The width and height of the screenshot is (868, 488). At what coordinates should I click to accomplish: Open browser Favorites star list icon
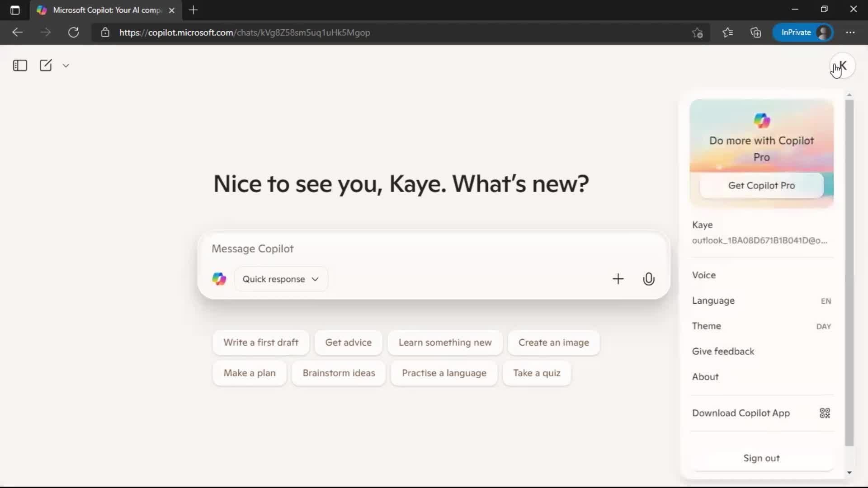pyautogui.click(x=727, y=33)
